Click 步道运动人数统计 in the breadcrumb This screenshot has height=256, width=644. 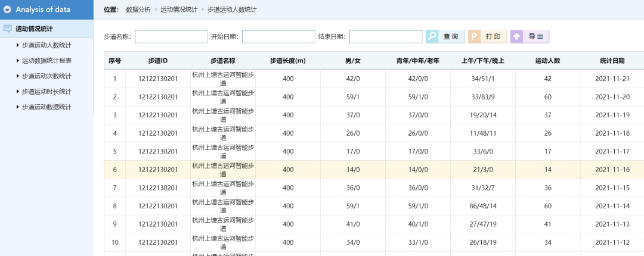click(232, 10)
